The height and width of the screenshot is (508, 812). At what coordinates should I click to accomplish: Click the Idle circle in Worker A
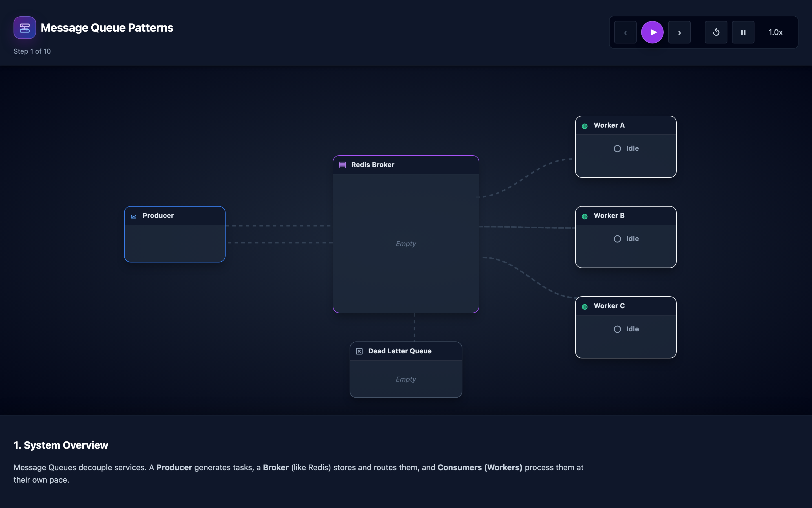pos(617,148)
